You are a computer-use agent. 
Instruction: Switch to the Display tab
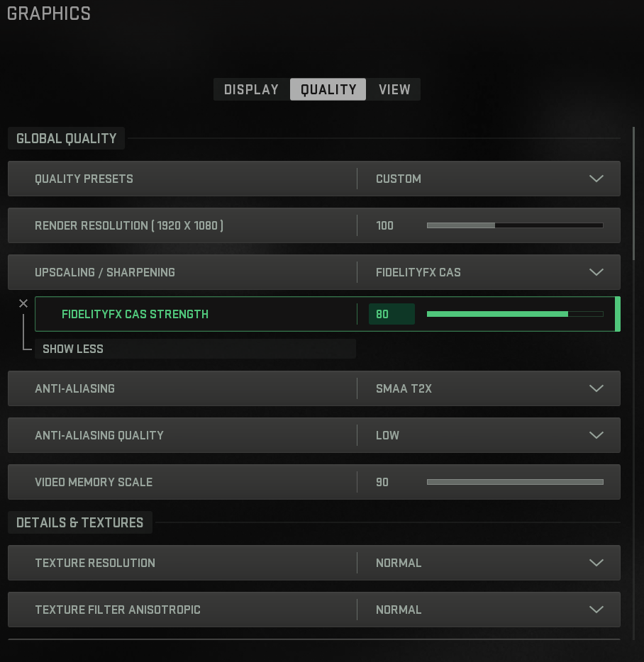[251, 89]
